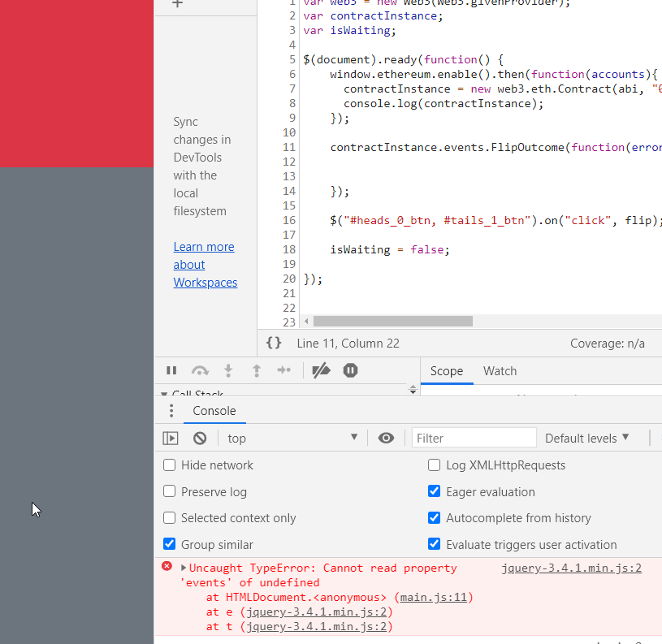
Task: Click 'Coverage: n/a' in status bar
Action: pos(607,344)
